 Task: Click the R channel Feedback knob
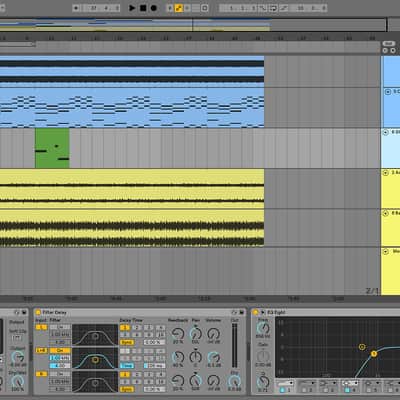[178, 380]
